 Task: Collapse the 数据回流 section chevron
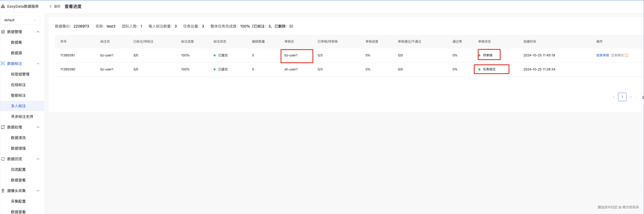(38, 159)
